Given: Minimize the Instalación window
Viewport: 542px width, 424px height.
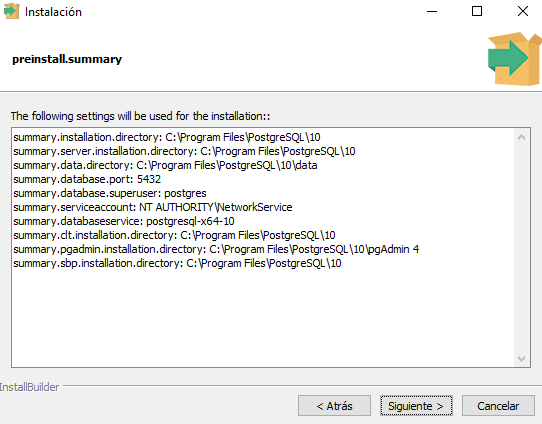Looking at the screenshot, I should tap(432, 11).
